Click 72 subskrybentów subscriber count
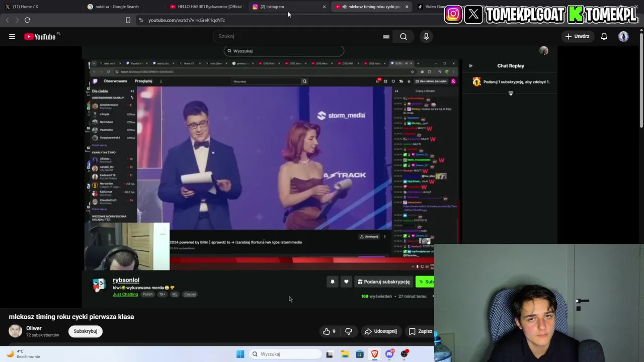 point(43,335)
